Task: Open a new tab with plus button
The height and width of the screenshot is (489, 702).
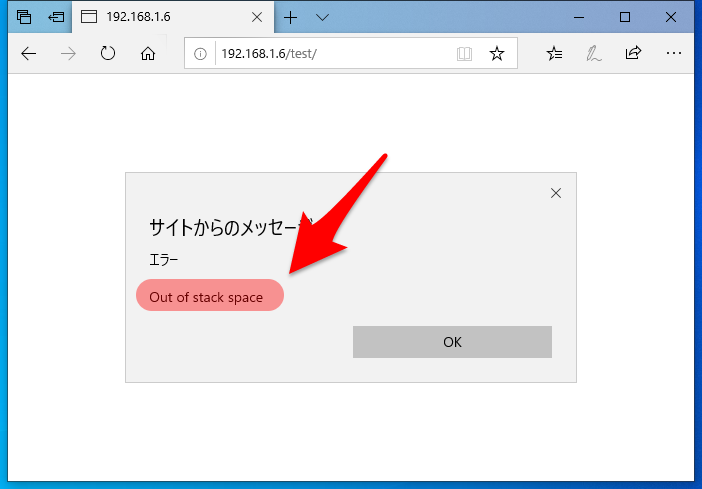Action: 291,17
